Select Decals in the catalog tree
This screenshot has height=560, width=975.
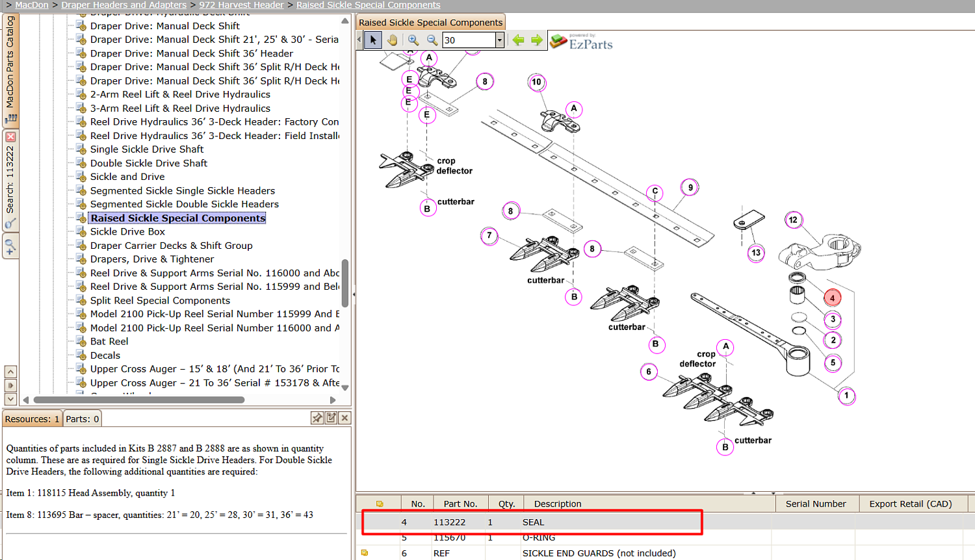pyautogui.click(x=105, y=355)
